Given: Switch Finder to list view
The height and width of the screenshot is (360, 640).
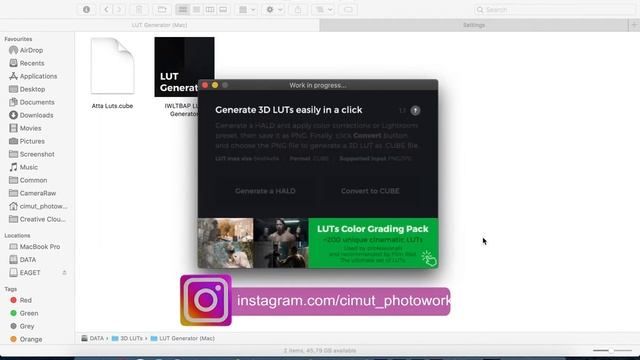Looking at the screenshot, I should (x=196, y=9).
